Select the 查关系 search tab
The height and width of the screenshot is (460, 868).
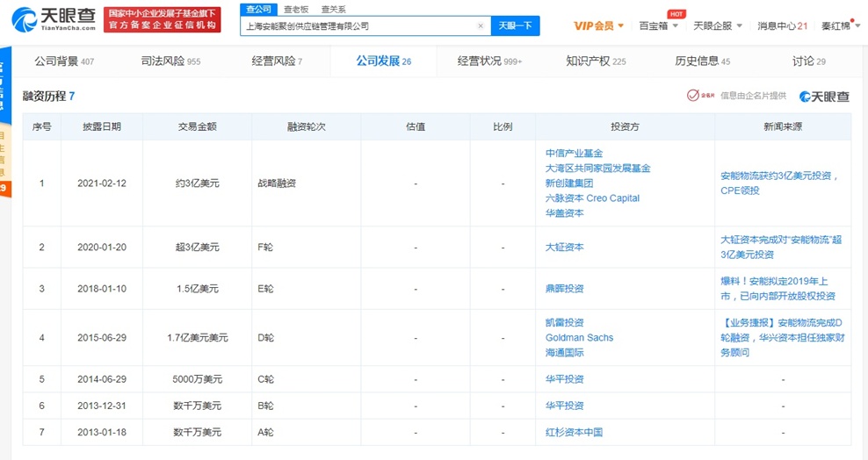pos(333,10)
